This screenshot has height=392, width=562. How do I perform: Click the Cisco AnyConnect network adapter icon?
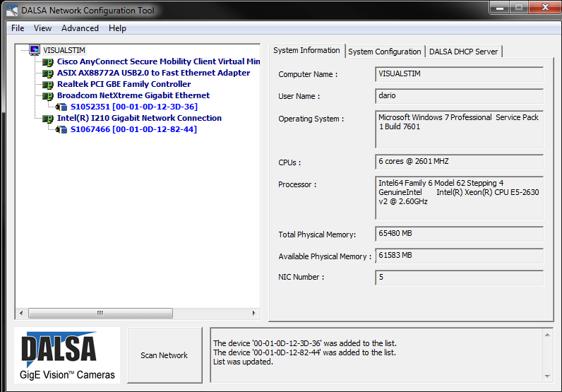click(x=48, y=61)
